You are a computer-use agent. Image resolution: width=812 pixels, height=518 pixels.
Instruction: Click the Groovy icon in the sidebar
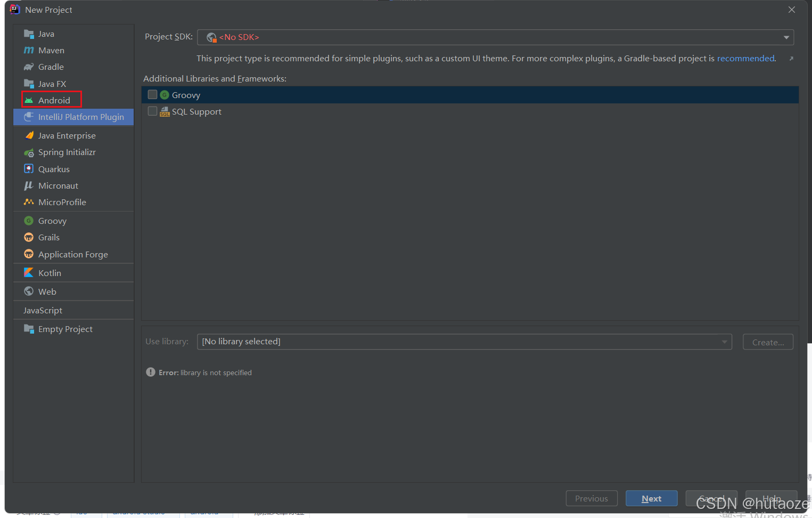click(29, 221)
